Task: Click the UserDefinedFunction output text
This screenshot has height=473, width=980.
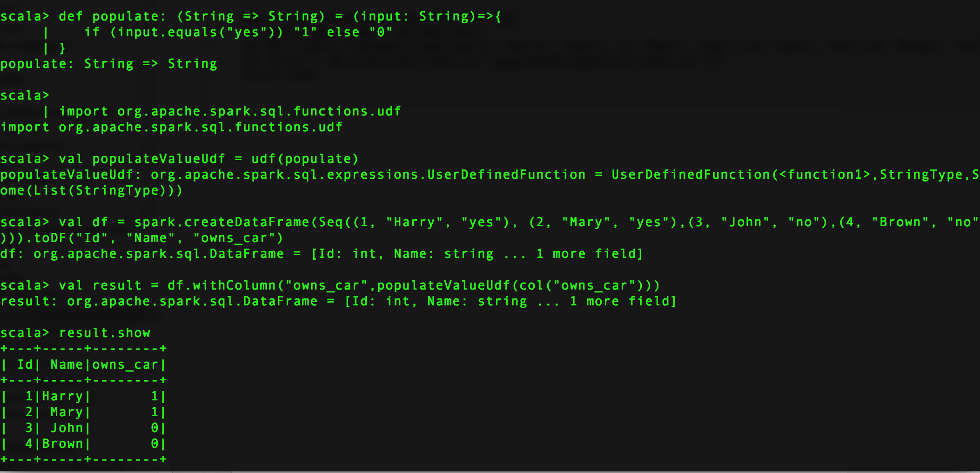Action: click(x=490, y=175)
